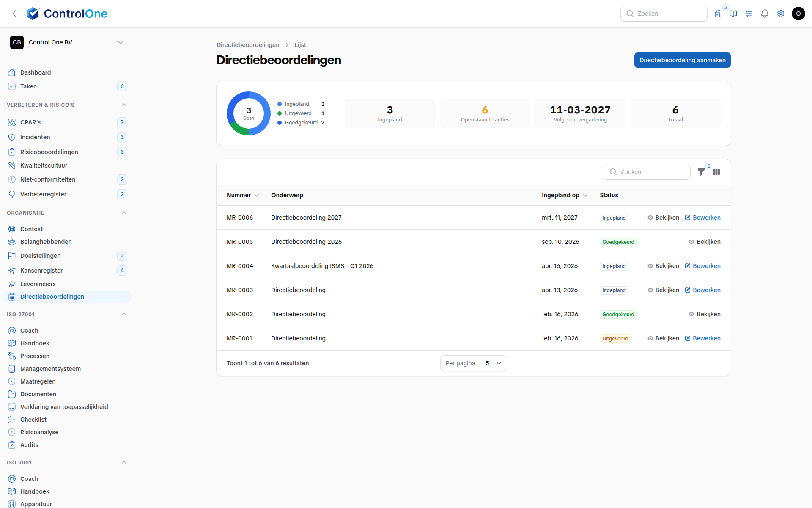Open Kansenregister in the sidebar

click(68, 271)
